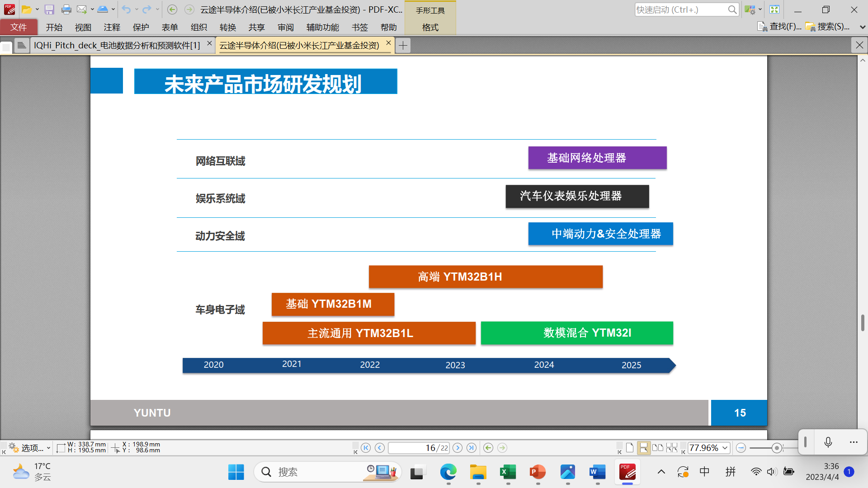Enable single page layout mode
This screenshot has height=488, width=868.
coord(630,448)
